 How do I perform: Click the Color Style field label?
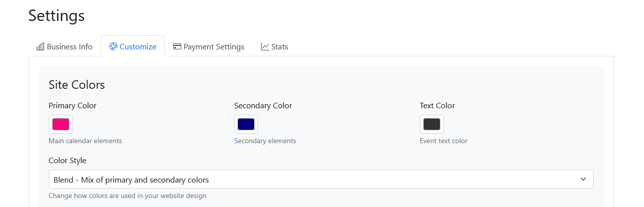coord(67,161)
